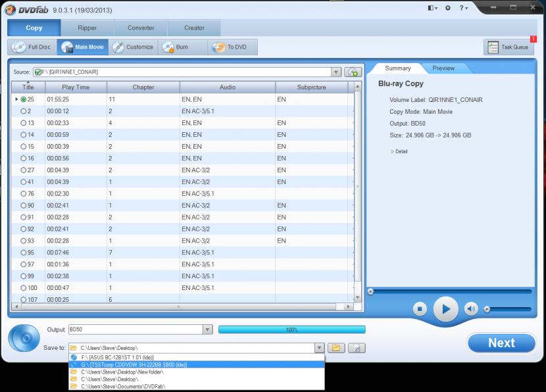Click the title list scroll up arrow

coord(358,86)
